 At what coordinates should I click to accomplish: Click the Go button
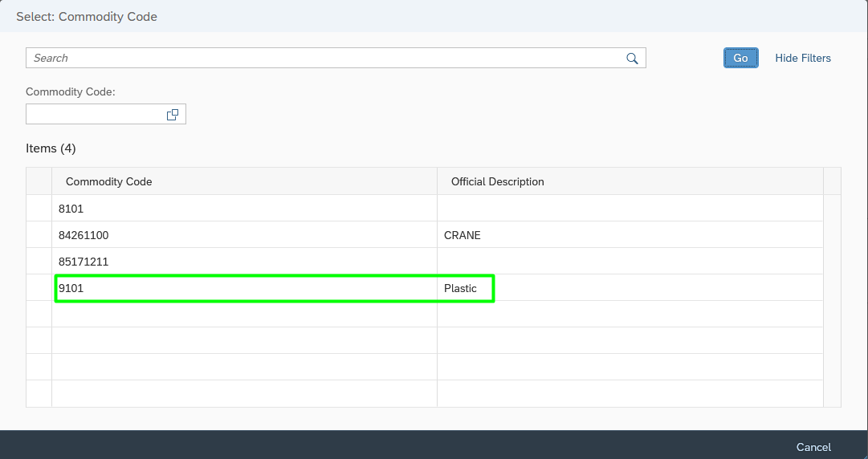[x=740, y=58]
